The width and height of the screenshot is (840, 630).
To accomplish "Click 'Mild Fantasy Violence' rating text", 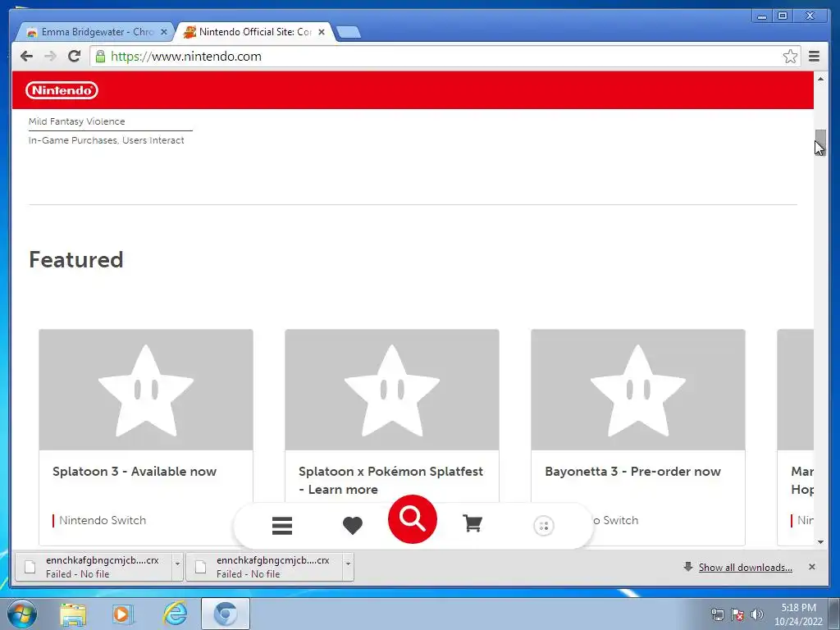I will (76, 121).
